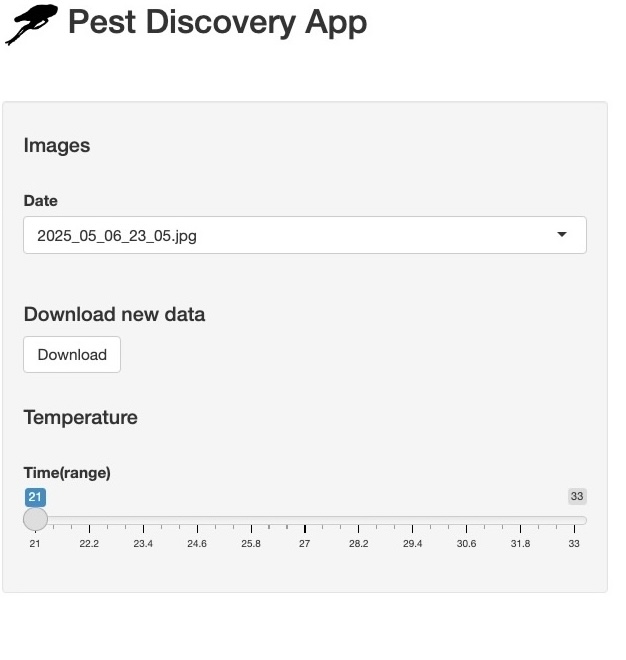626x660 pixels.
Task: Click slider track at 28.2
Action: [359, 521]
